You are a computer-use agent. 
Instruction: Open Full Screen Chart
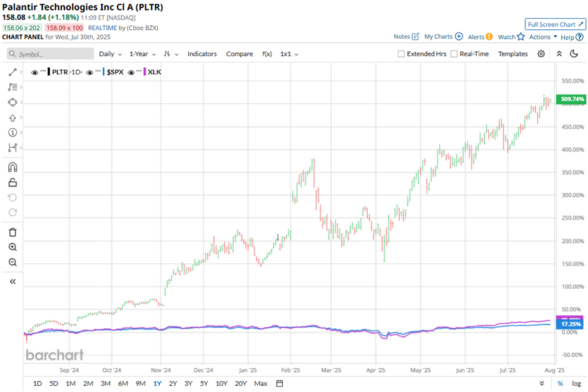(x=555, y=24)
